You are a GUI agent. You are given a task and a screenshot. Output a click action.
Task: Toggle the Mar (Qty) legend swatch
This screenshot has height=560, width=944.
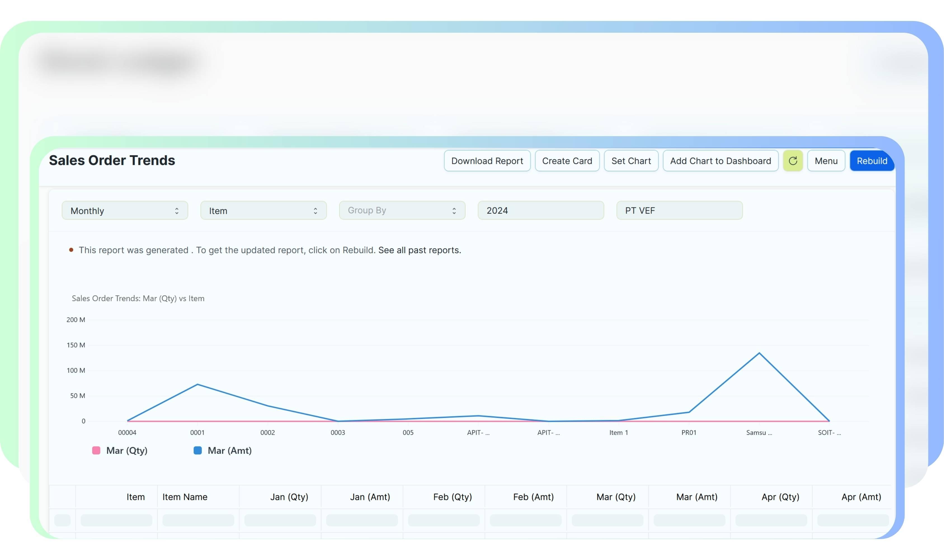click(96, 450)
